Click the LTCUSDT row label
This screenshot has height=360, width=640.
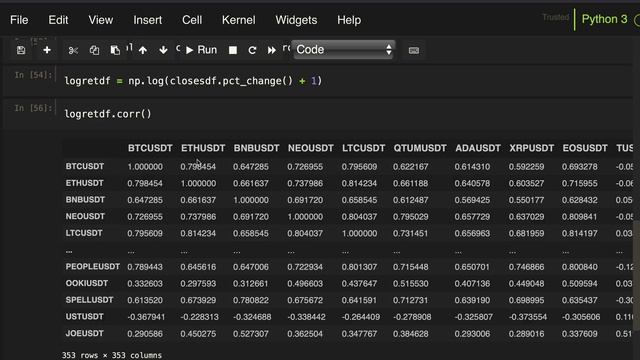click(84, 233)
